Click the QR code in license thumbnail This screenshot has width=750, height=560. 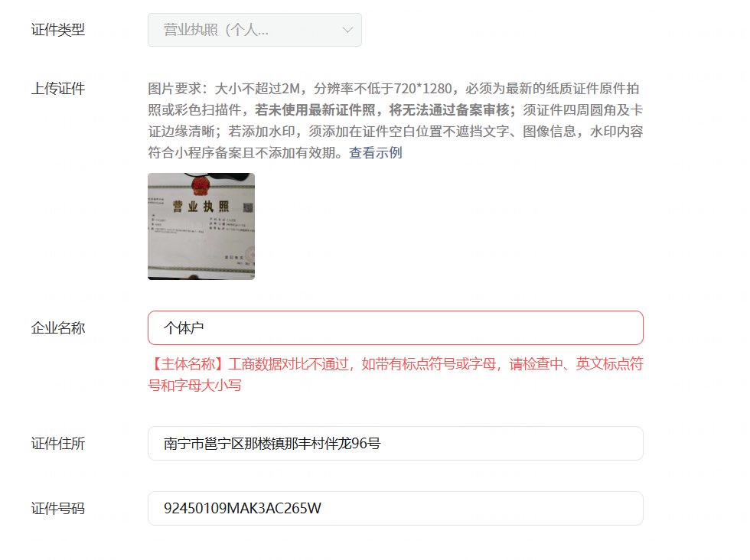click(x=247, y=207)
